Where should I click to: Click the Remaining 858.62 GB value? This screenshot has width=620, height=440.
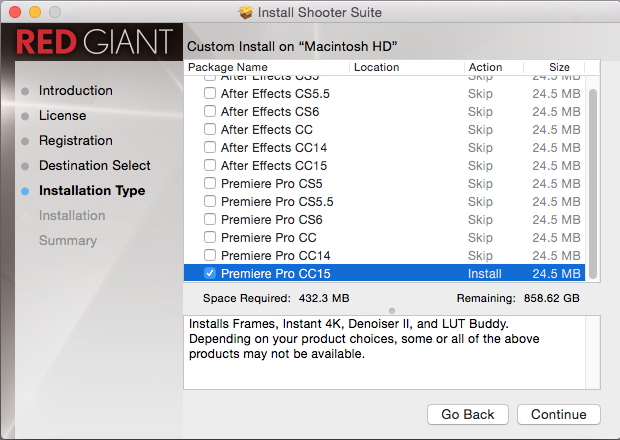[x=552, y=298]
